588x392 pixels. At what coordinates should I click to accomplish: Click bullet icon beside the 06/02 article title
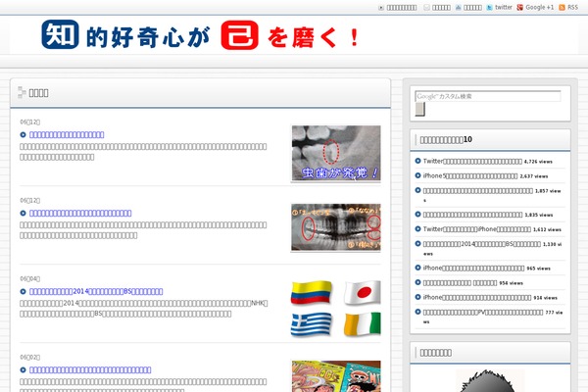coord(23,369)
